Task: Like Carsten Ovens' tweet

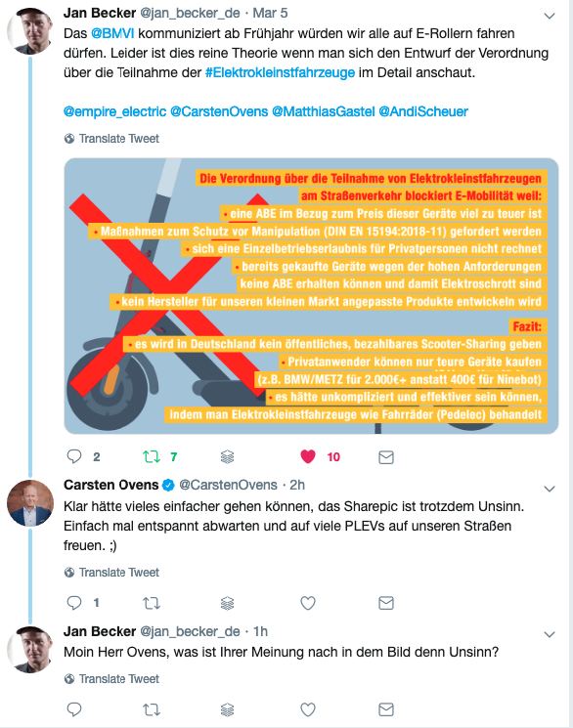Action: point(308,603)
